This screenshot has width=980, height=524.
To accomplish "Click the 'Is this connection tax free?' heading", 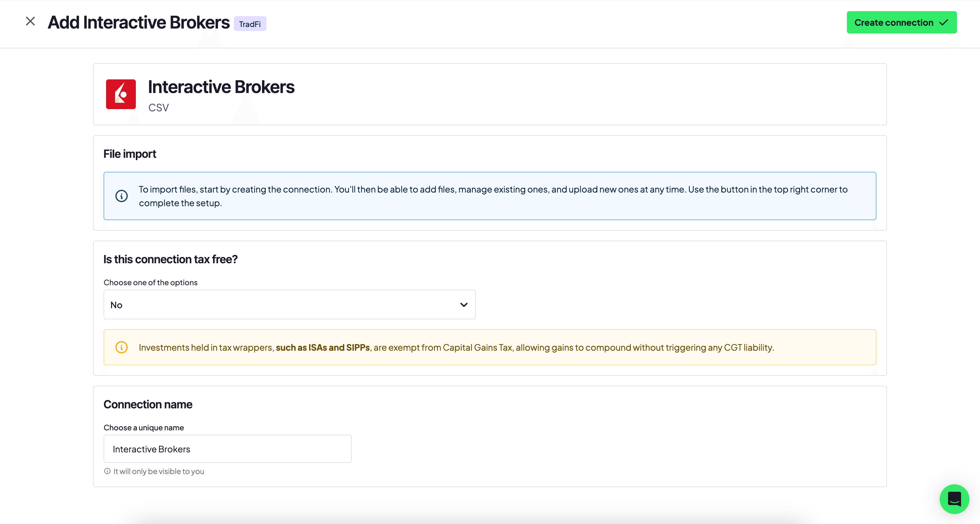I will click(x=171, y=259).
